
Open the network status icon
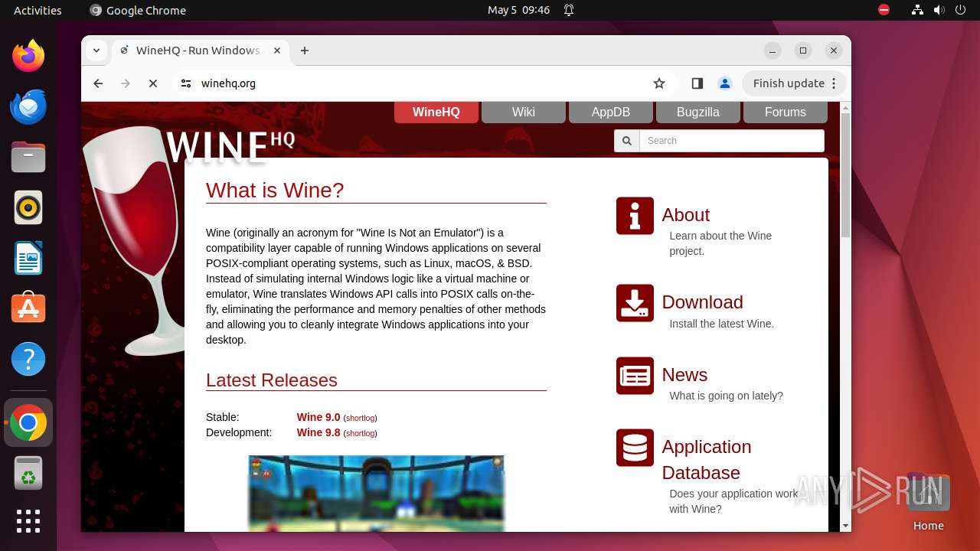tap(917, 10)
